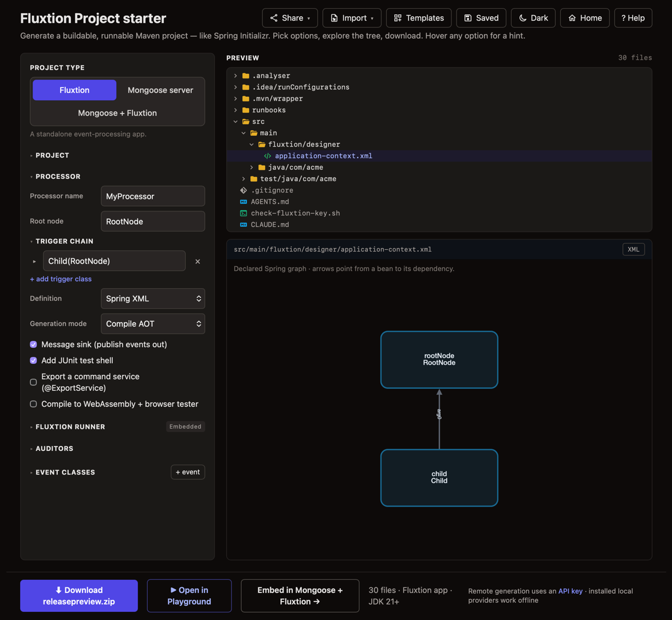
Task: Click the Embedded badge on Fluxtion Runner
Action: 185,427
